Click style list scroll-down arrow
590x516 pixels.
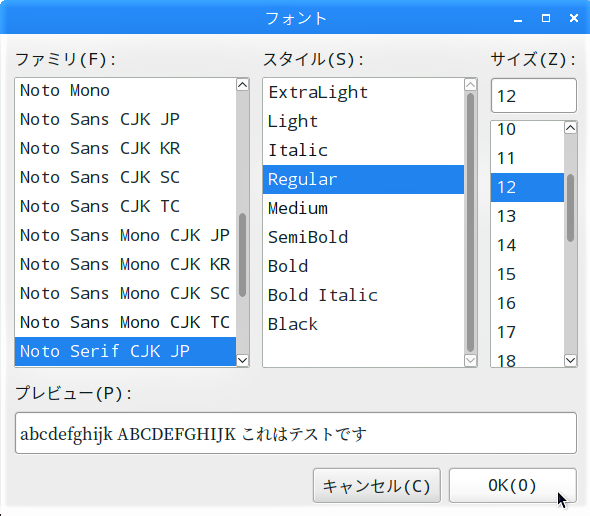coord(470,360)
